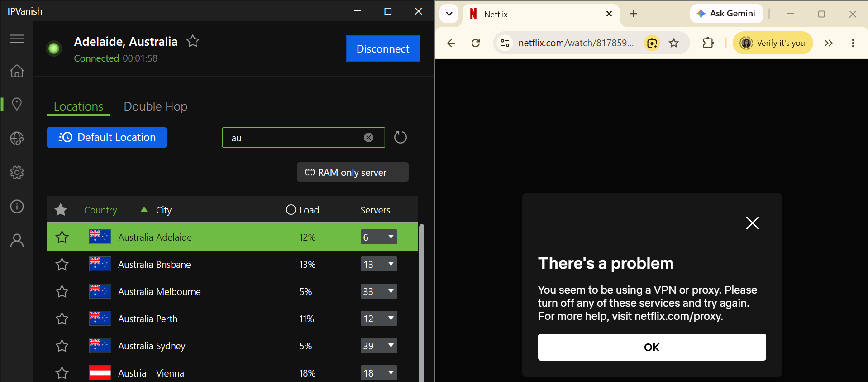This screenshot has width=868, height=382.
Task: Toggle favorite star for Australia Melbourne
Action: [x=62, y=291]
